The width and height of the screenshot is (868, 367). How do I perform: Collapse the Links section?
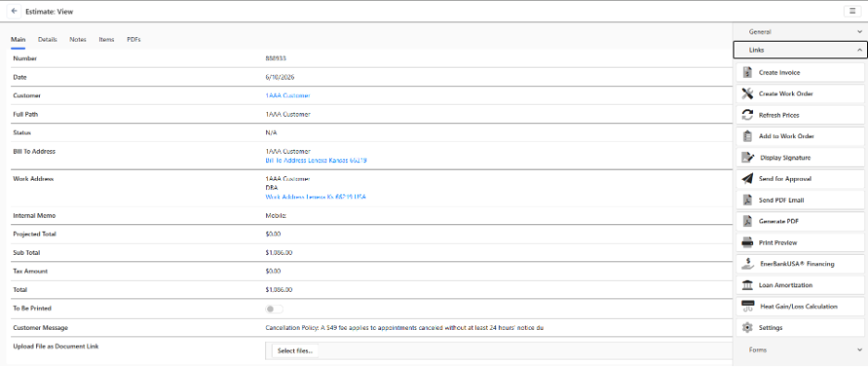(800, 50)
